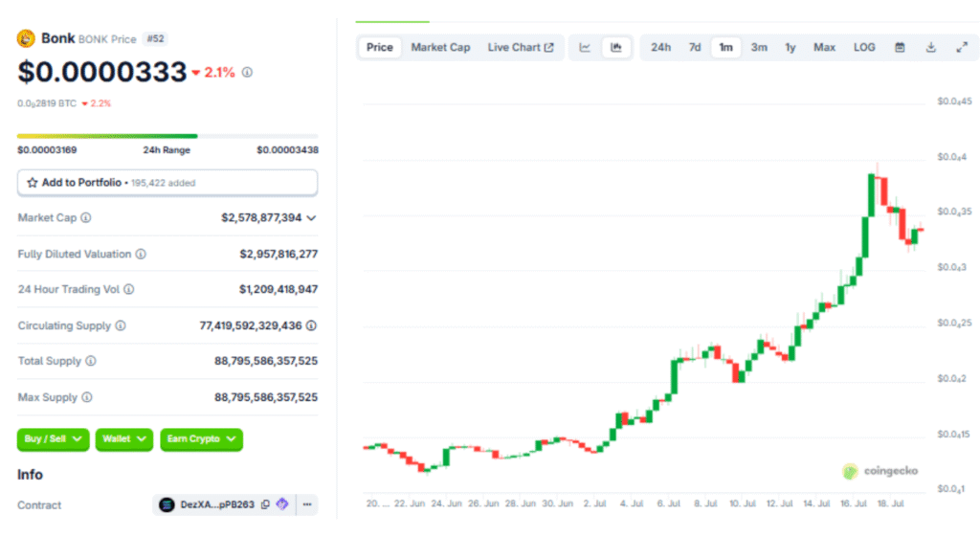
Task: Click the info icon next to Market Cap
Action: tap(86, 218)
